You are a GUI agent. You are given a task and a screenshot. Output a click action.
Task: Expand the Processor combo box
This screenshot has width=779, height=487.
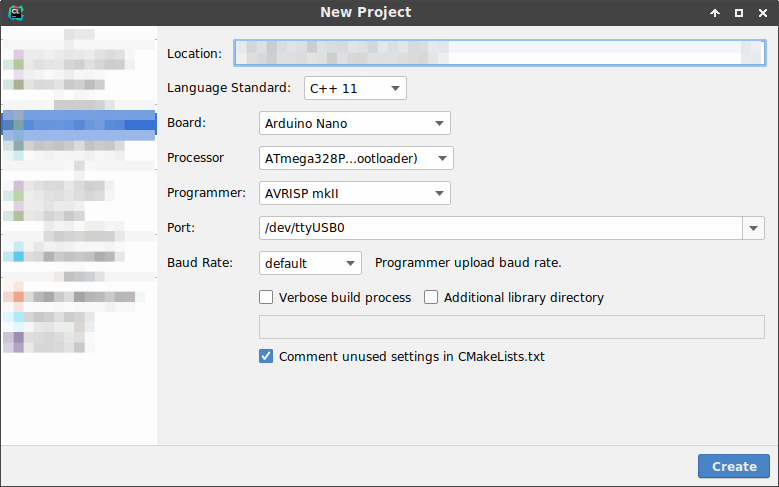(356, 158)
